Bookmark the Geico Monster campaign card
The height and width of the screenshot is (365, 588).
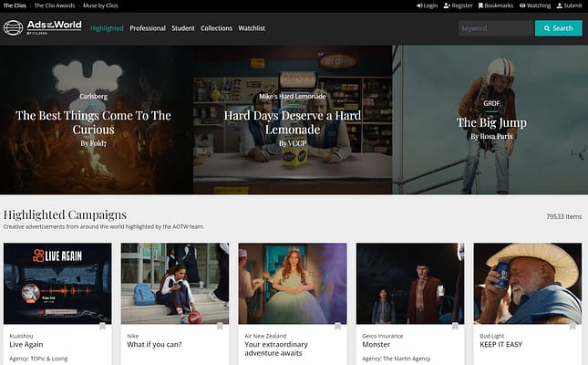[455, 327]
